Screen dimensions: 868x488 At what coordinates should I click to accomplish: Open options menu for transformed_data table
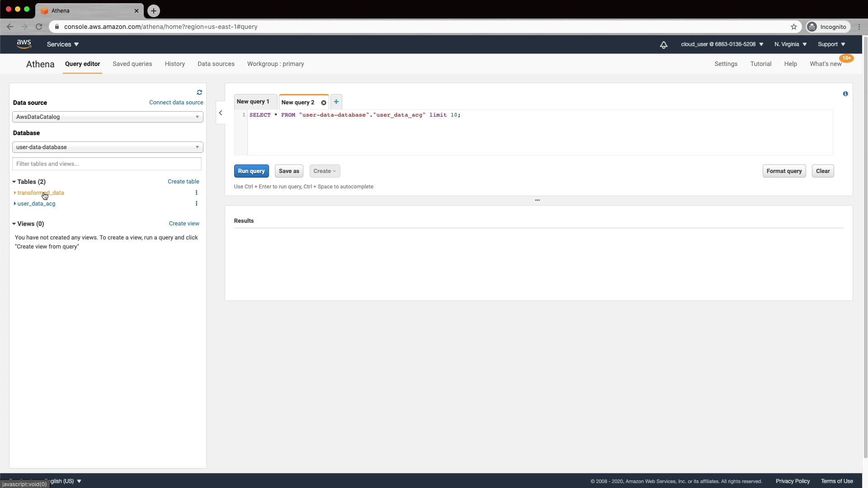tap(196, 192)
